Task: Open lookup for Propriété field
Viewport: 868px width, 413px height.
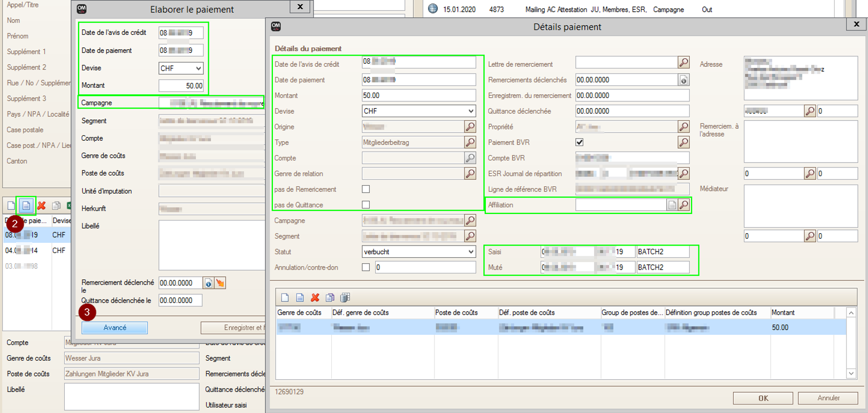Action: tap(683, 127)
